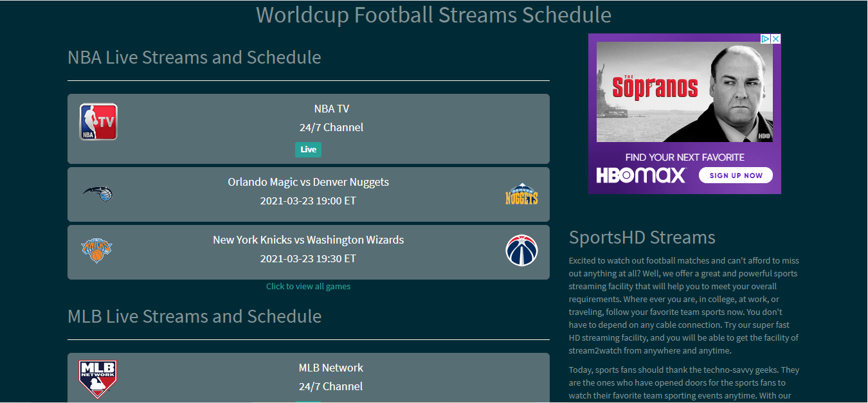
Task: Open the MLB Network channel title
Action: (x=331, y=368)
